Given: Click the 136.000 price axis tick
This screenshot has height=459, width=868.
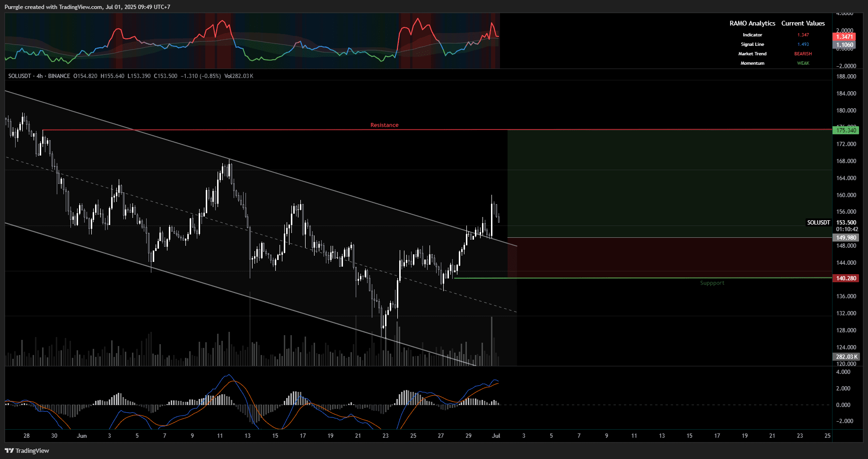Looking at the screenshot, I should click(846, 296).
